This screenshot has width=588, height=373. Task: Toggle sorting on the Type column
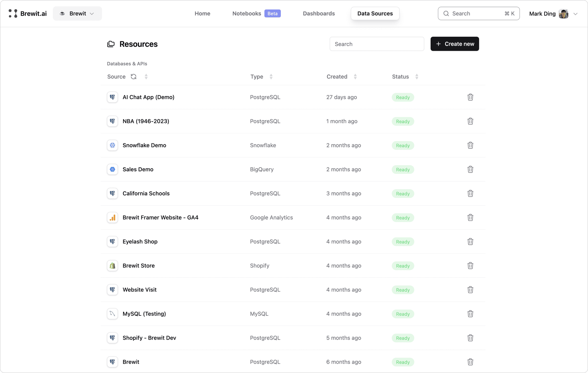click(x=271, y=76)
